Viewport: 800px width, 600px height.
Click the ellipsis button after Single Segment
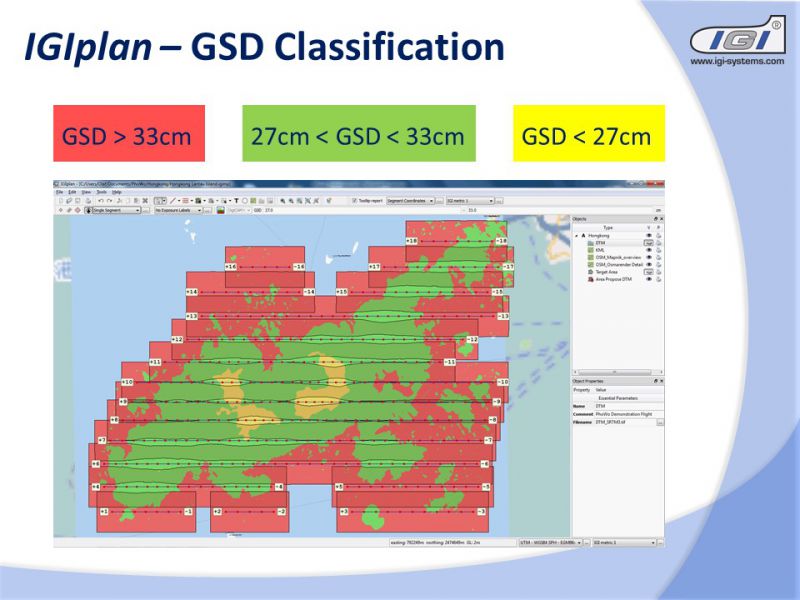coord(146,210)
